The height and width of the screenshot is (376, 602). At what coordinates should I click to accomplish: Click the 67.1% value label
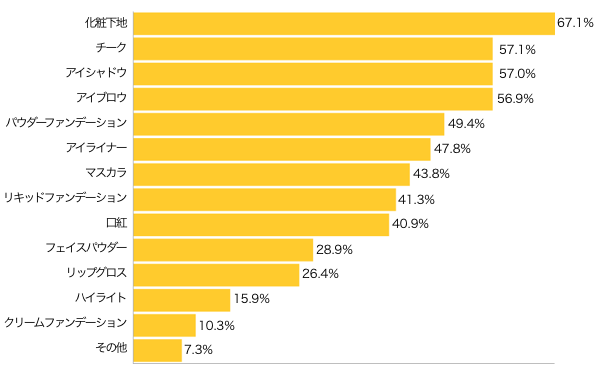click(x=575, y=23)
